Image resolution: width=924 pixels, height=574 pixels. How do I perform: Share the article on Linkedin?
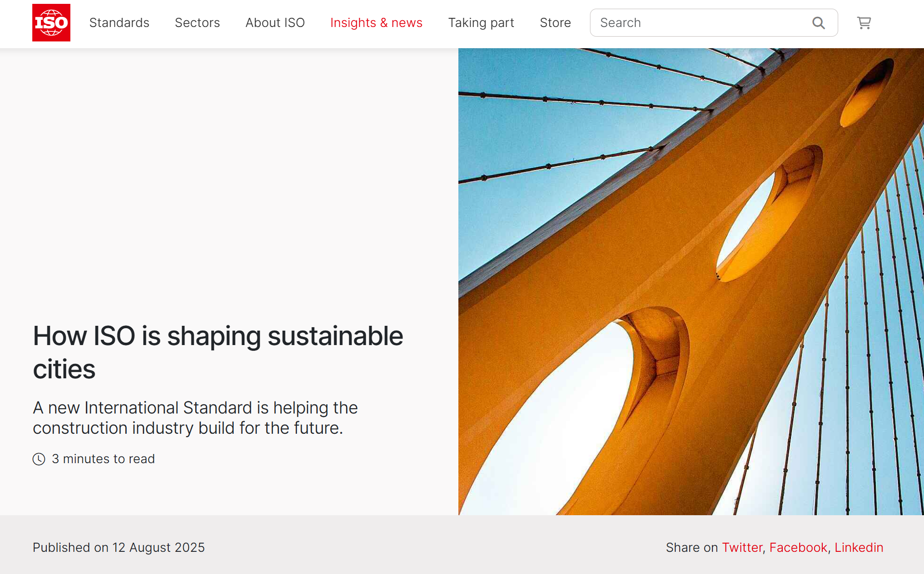point(858,547)
